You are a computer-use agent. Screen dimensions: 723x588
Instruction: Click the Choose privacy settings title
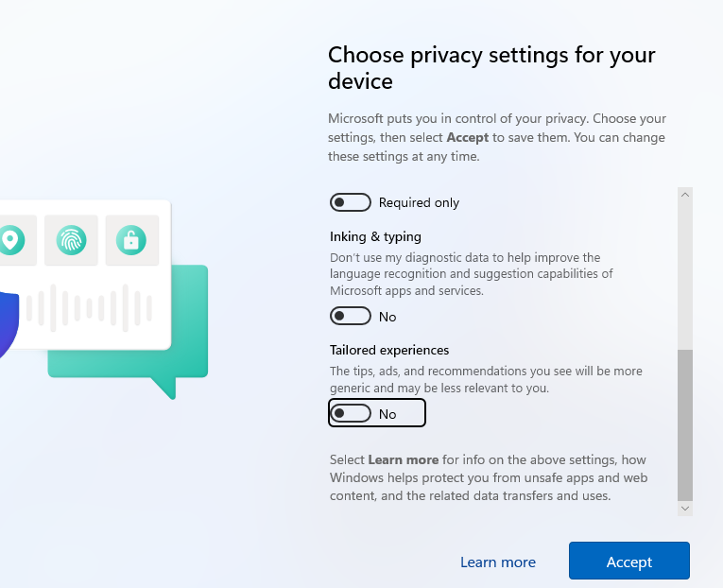[491, 68]
